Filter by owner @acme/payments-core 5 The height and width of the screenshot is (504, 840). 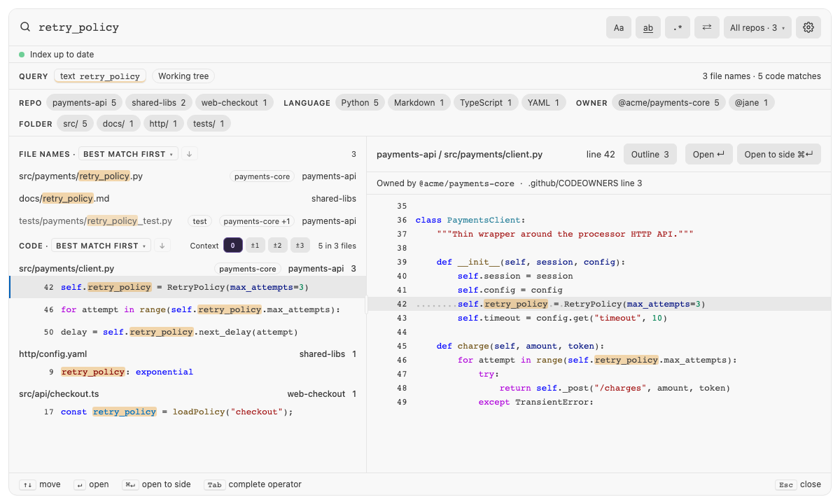(668, 103)
